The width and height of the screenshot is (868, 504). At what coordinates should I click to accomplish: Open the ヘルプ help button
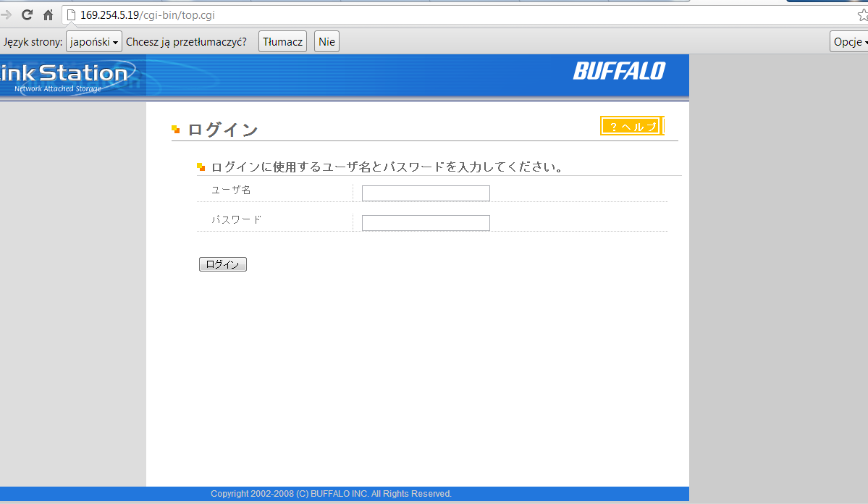[631, 126]
